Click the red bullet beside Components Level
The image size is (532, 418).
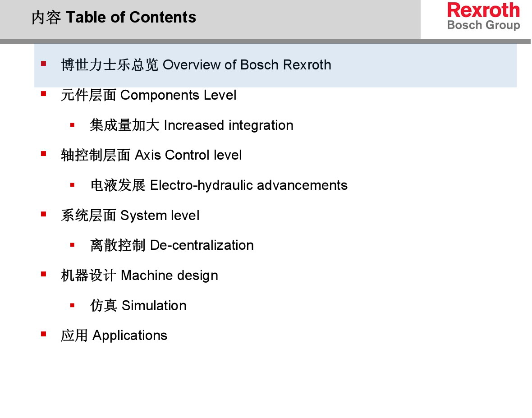click(x=44, y=94)
